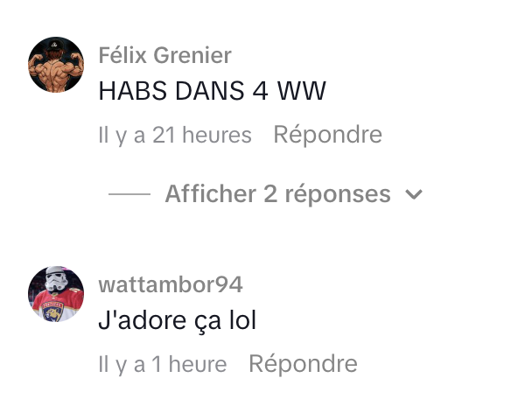Screen dimensions: 518x420
Task: Select the comment text HABS DANS 4 WW
Action: [x=212, y=90]
